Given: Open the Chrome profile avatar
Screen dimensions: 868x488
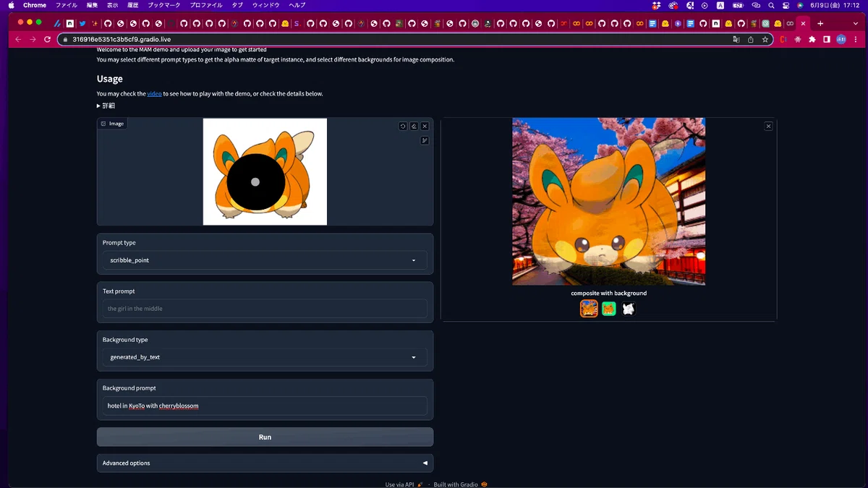Looking at the screenshot, I should coord(841,39).
